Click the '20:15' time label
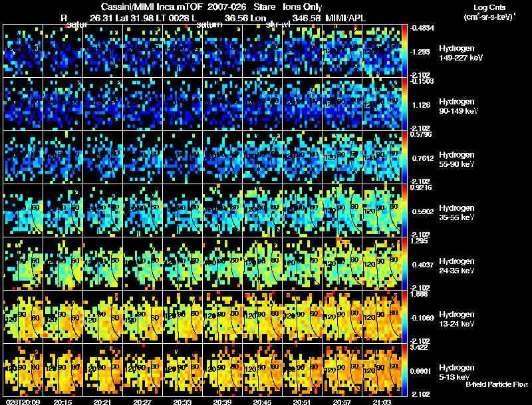The width and height of the screenshot is (532, 405). click(x=63, y=402)
